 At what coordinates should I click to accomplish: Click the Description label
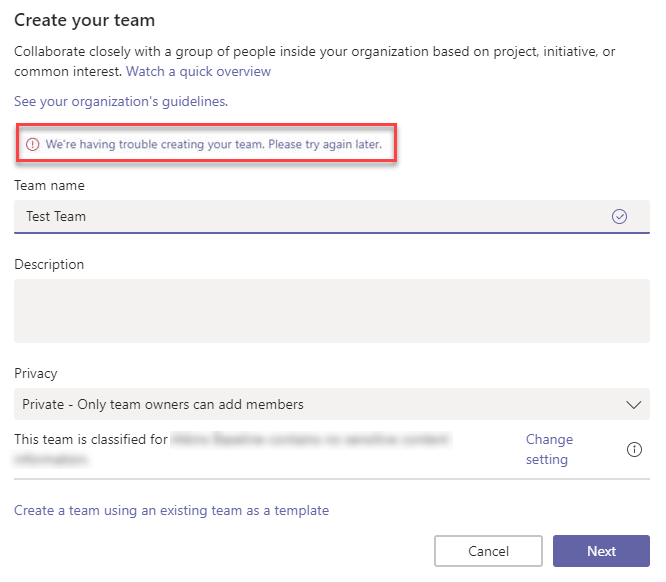[x=49, y=265]
